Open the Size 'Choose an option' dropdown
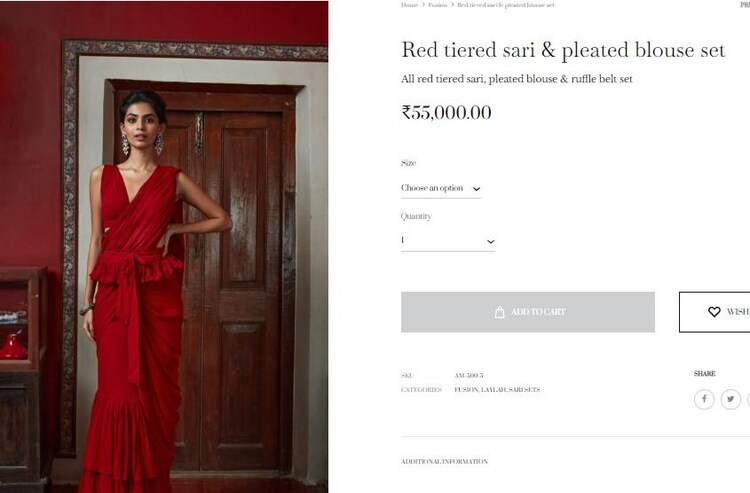 441,188
